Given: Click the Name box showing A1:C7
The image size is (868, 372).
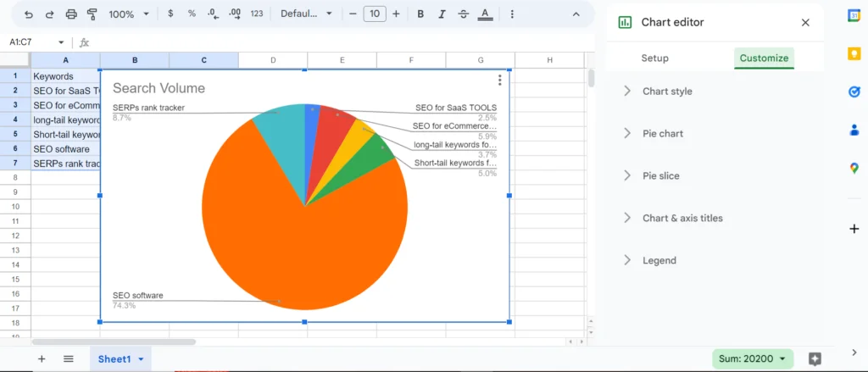Looking at the screenshot, I should click(37, 42).
